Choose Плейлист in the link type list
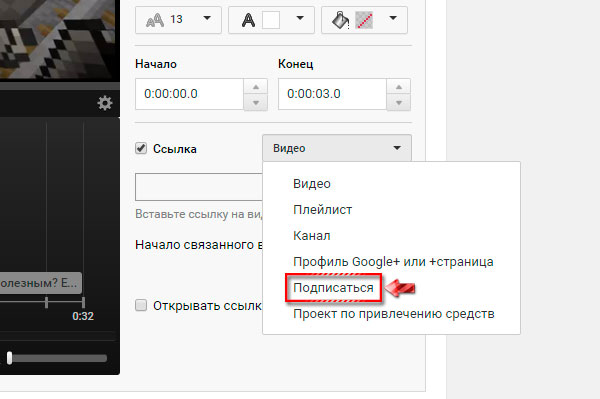Screen dimensions: 600x399 323,210
